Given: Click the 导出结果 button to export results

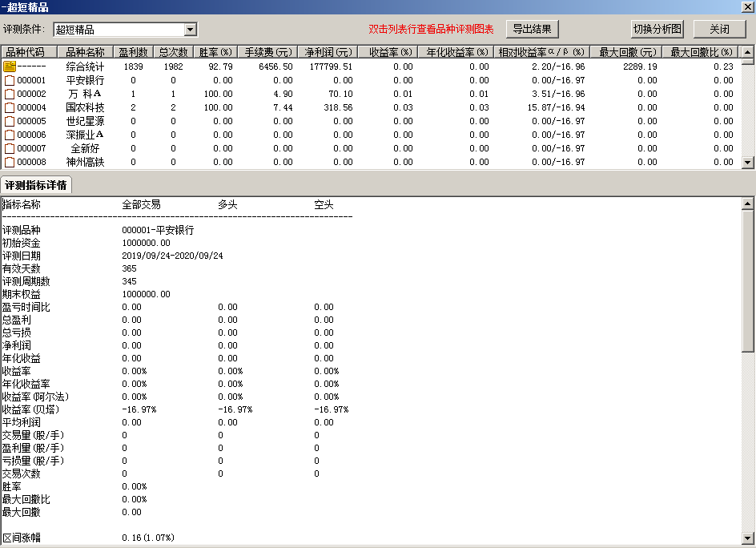Looking at the screenshot, I should pyautogui.click(x=532, y=28).
